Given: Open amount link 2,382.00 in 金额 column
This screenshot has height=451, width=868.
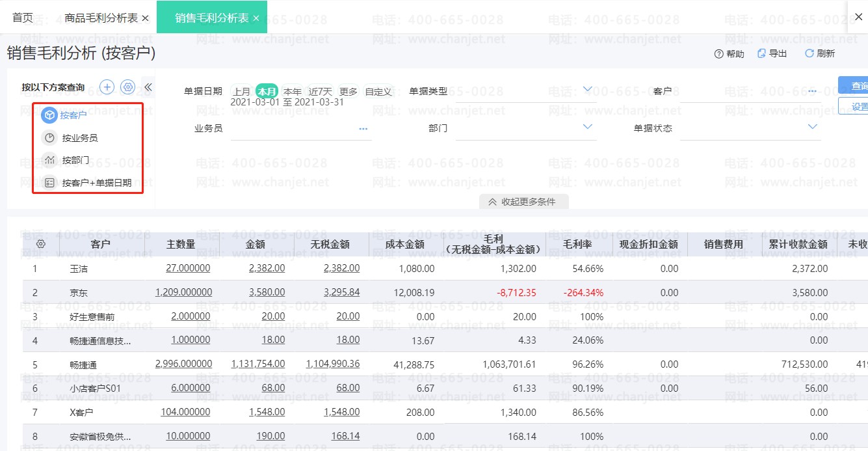Looking at the screenshot, I should (x=267, y=268).
